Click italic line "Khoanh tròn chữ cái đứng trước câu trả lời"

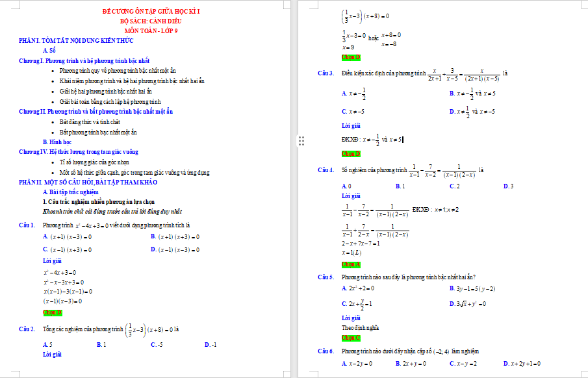(112, 212)
